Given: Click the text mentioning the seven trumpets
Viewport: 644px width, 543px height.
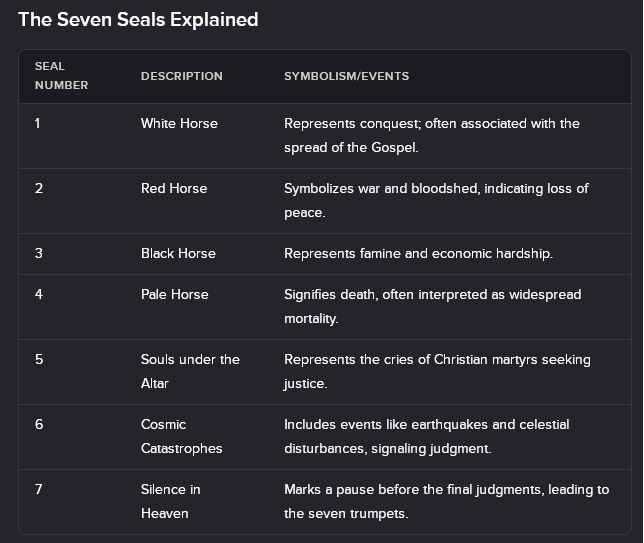Looking at the screenshot, I should [446, 501].
